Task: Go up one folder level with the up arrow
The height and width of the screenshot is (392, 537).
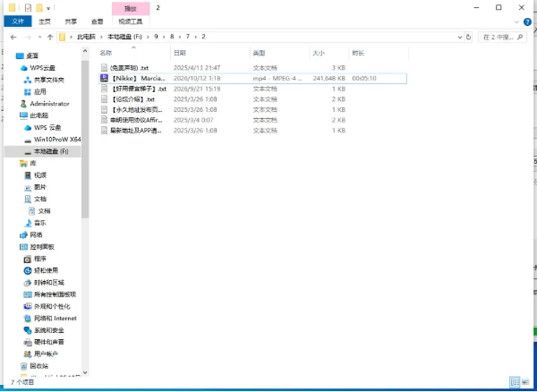Action: [x=50, y=37]
